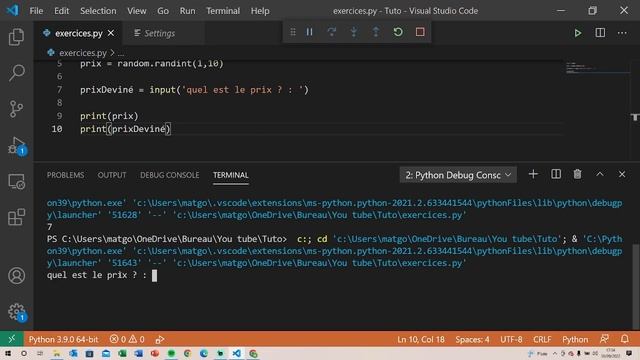
Task: Open the Run menu
Action: 187,11
